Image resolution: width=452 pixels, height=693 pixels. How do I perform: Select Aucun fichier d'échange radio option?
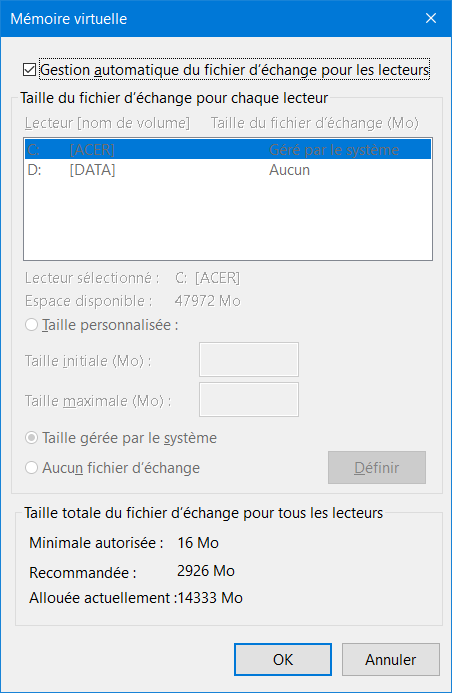click(x=31, y=468)
